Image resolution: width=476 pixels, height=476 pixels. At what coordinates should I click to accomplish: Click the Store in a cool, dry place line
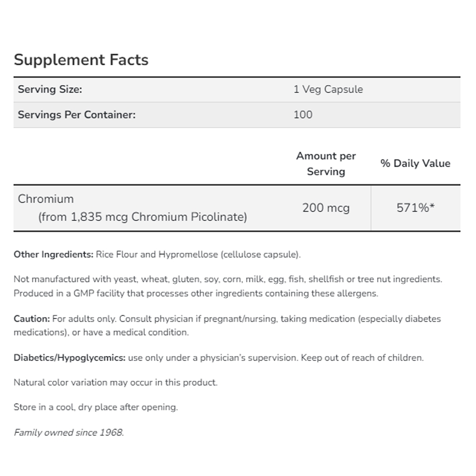click(x=95, y=407)
